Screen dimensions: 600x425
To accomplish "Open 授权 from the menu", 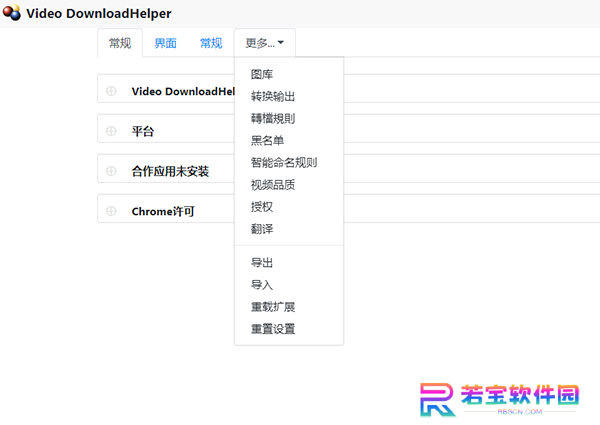I will 289,207.
